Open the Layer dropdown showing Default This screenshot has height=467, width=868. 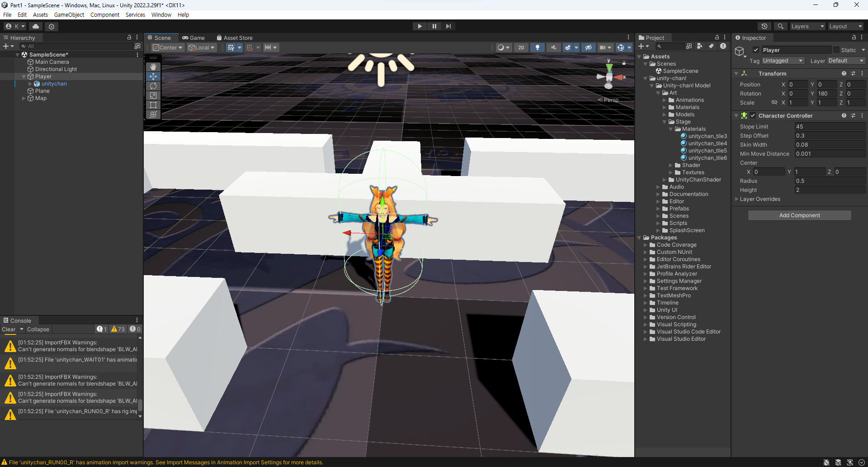coord(846,61)
